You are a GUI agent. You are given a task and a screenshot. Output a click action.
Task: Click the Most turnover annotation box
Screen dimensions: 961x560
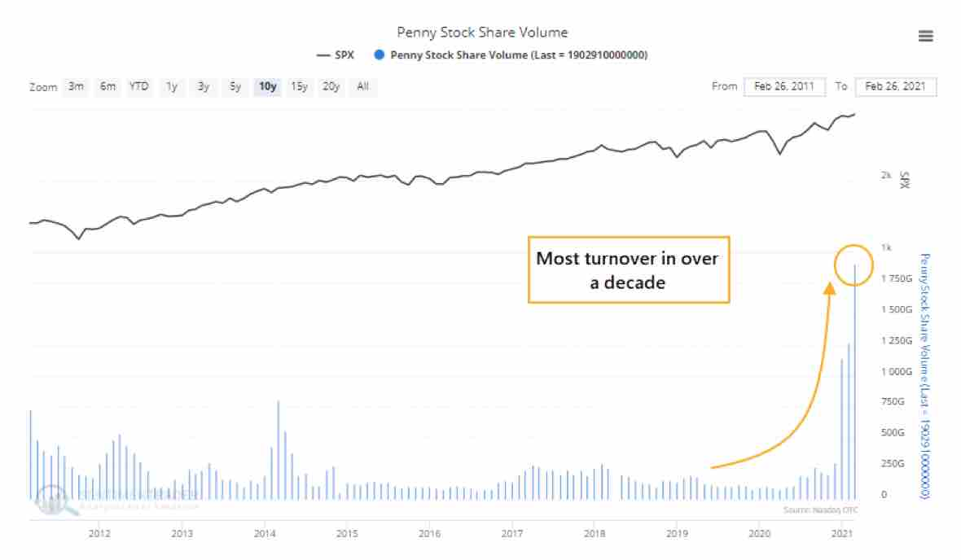628,270
